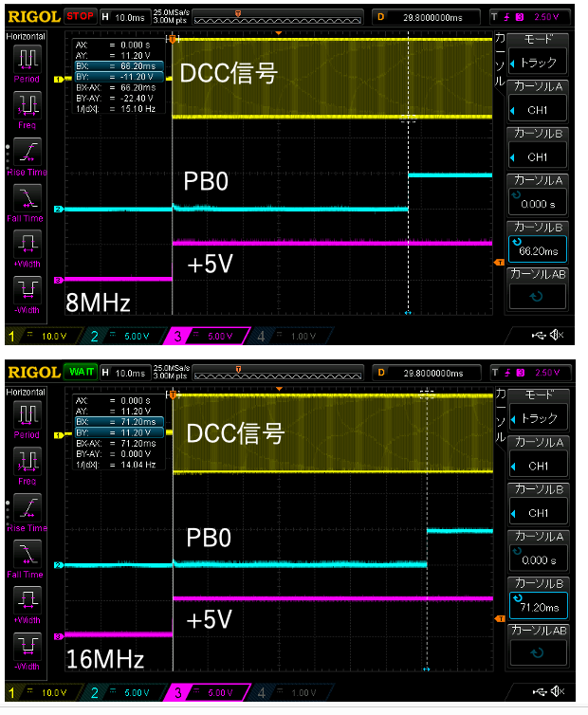Click BX = 71.20ms readout row
This screenshot has height=715, width=588.
coord(119,422)
